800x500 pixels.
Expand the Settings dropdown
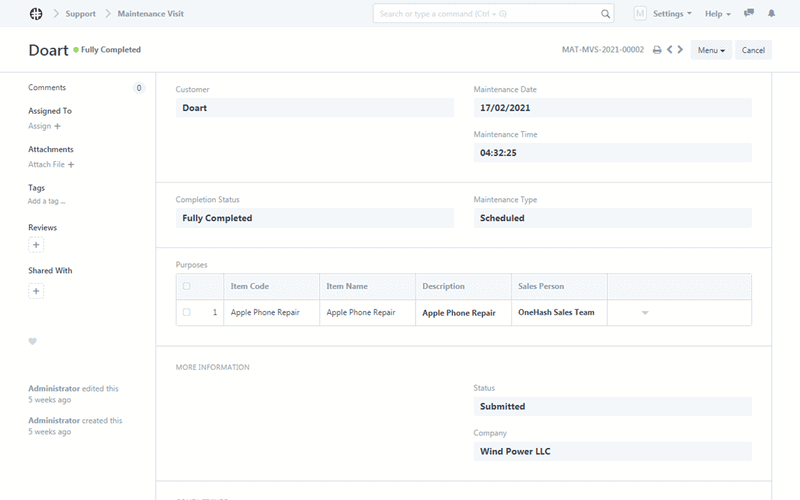point(671,14)
